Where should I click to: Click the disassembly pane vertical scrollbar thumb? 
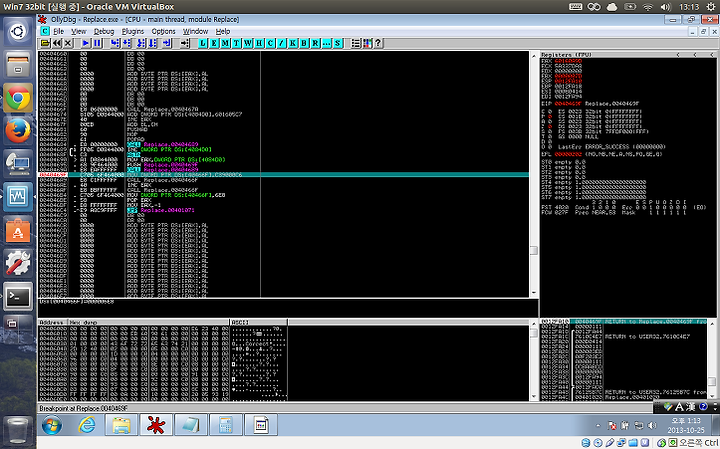tap(534, 250)
